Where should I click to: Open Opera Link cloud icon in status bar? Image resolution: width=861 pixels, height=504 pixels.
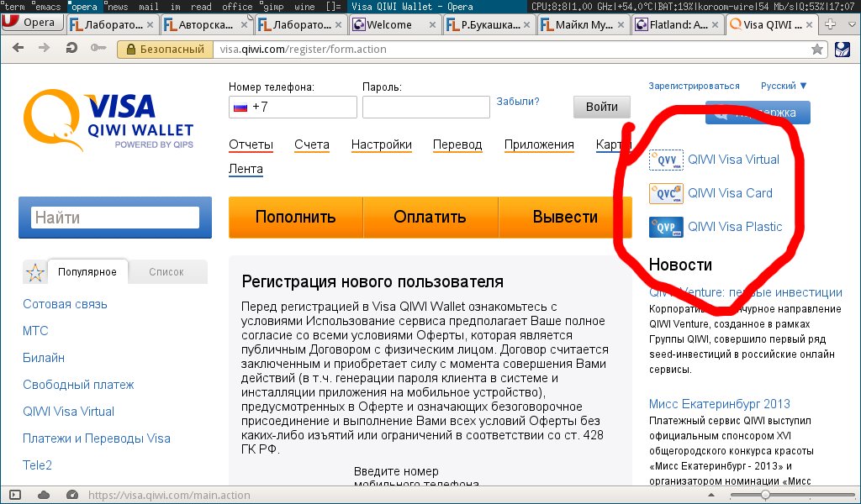coord(44,495)
